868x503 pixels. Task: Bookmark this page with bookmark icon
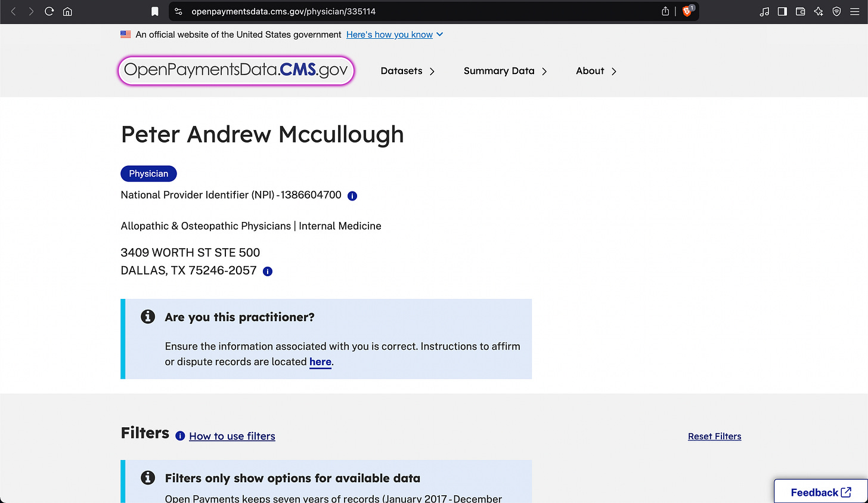click(155, 11)
